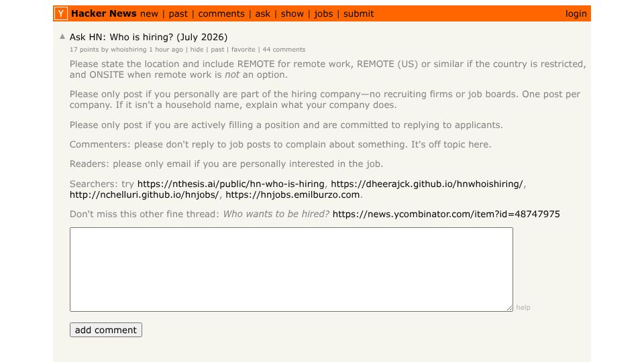The height and width of the screenshot is (362, 644).
Task: Open the Hacker News home link
Action: pyautogui.click(x=103, y=13)
